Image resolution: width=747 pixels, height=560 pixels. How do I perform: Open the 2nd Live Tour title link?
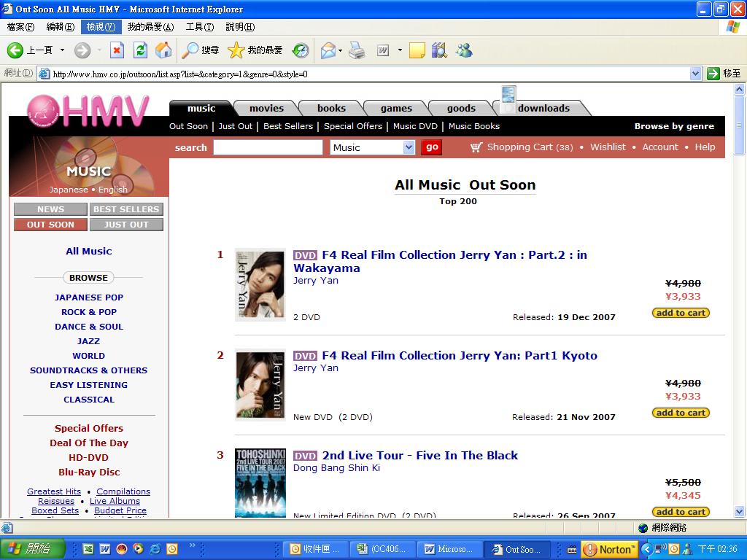click(x=419, y=456)
